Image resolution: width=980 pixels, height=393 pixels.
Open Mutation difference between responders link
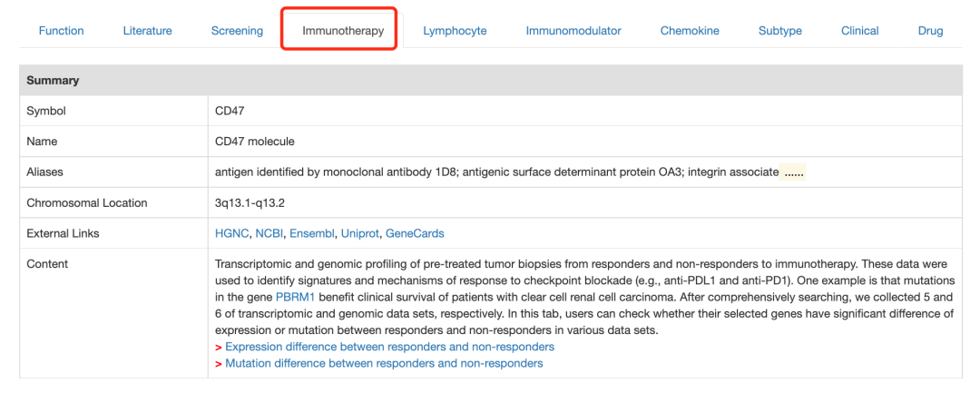(384, 363)
